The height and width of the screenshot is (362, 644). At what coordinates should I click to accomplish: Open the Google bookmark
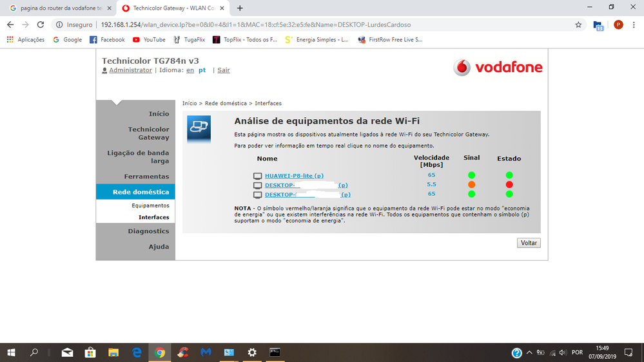[67, 39]
